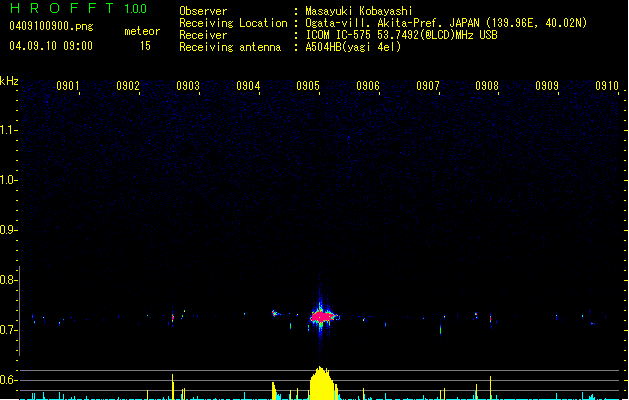Image resolution: width=629 pixels, height=400 pixels.
Task: Click the 0908 time marker
Action: point(487,86)
